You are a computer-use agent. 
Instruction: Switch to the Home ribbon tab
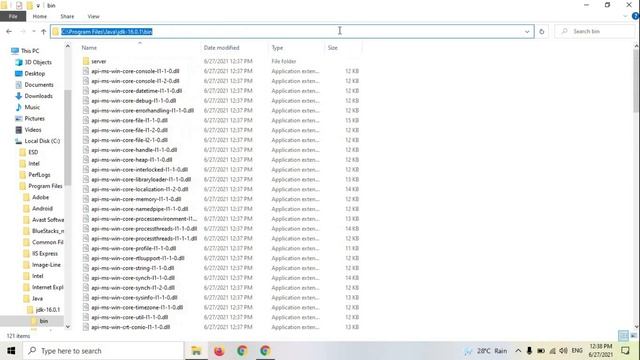(40, 16)
